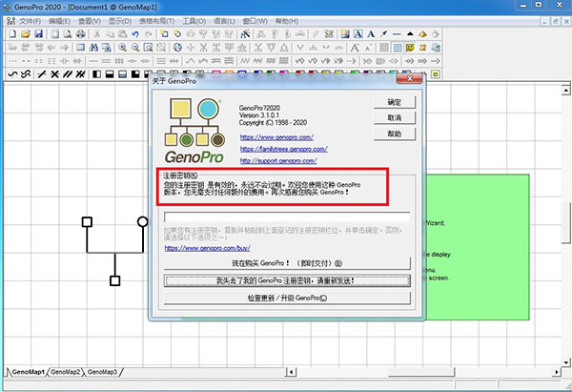The image size is (572, 392).
Task: Click the 确定 button in the About dialog
Action: (x=395, y=102)
